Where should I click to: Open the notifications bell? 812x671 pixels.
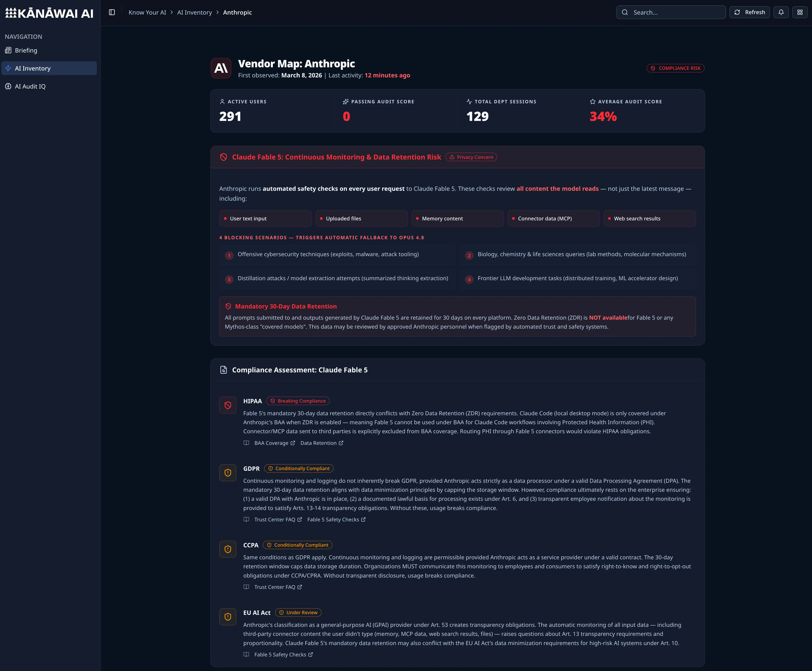(781, 12)
